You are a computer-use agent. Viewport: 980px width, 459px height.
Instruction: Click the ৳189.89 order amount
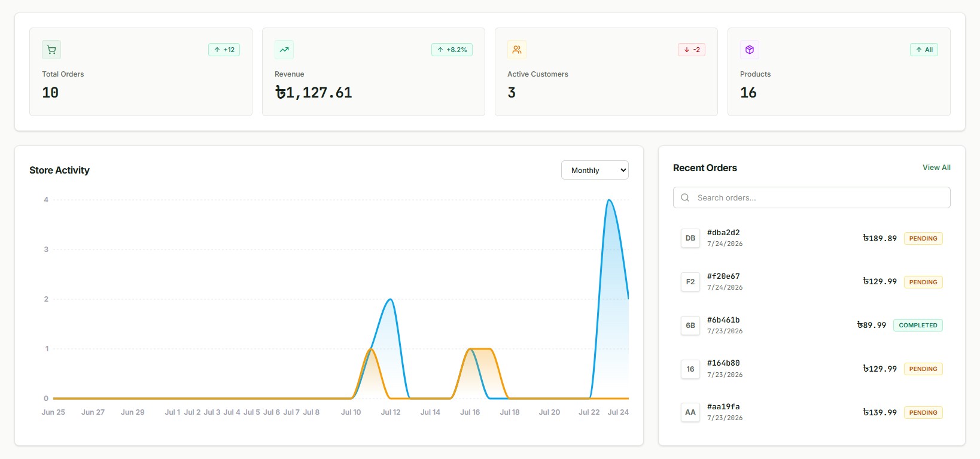[879, 238]
